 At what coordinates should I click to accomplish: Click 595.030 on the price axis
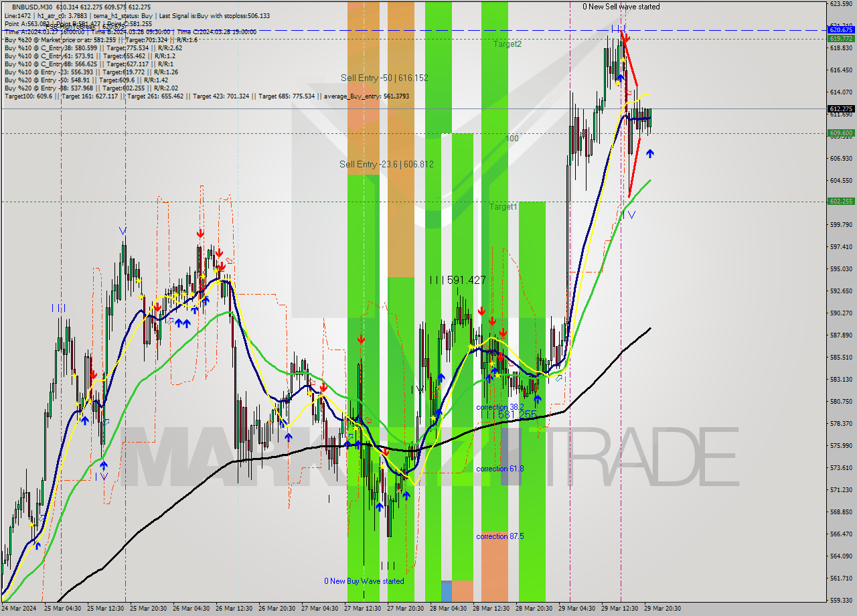841,268
